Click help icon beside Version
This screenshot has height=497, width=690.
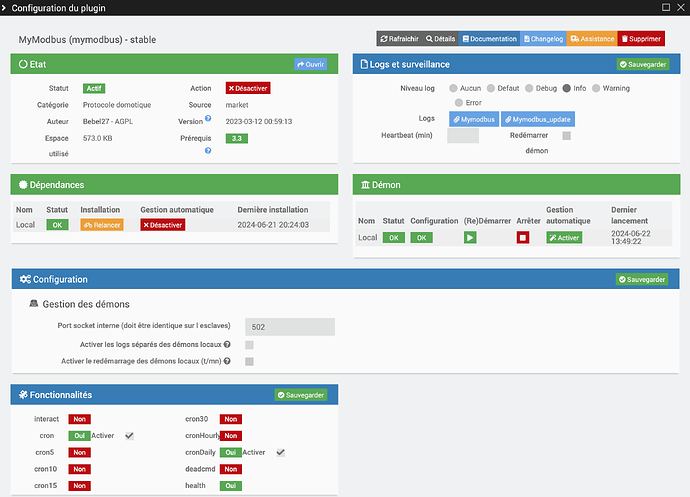pyautogui.click(x=208, y=118)
